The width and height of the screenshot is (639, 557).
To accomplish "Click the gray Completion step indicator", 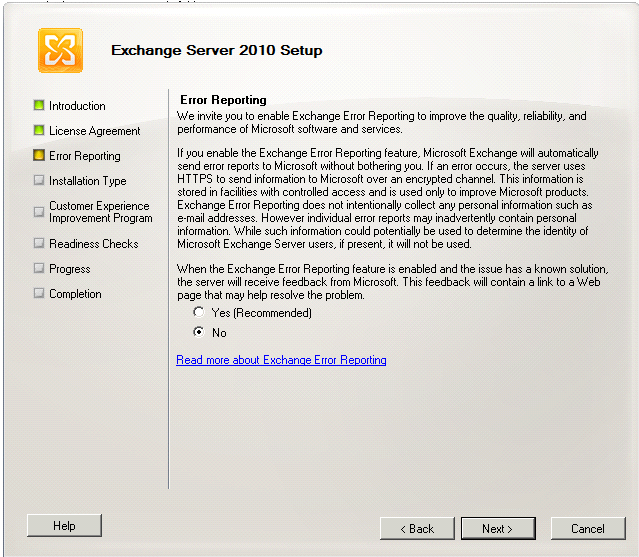I will [39, 293].
